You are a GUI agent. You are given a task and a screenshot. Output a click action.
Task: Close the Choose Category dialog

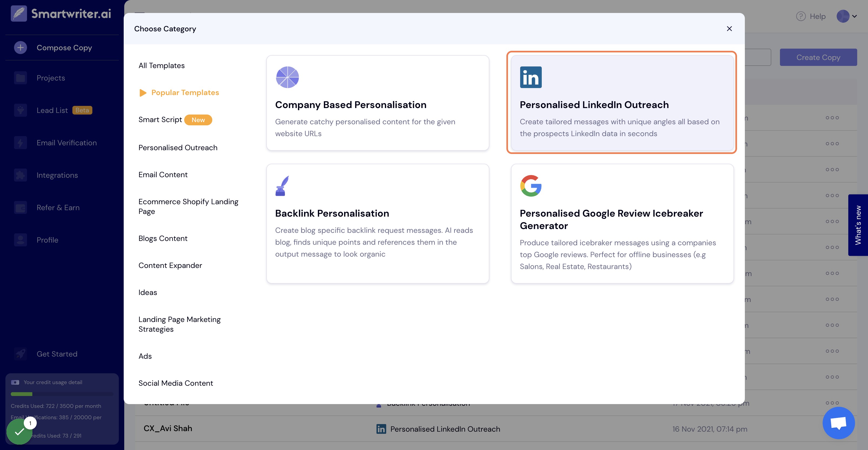point(729,29)
